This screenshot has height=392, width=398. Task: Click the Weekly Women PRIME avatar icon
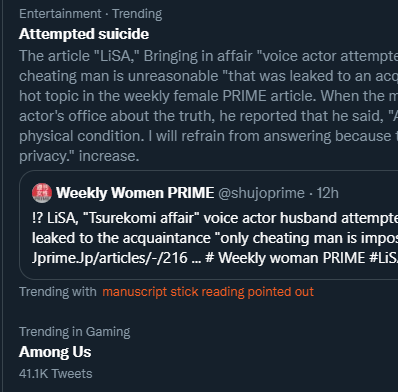42,193
